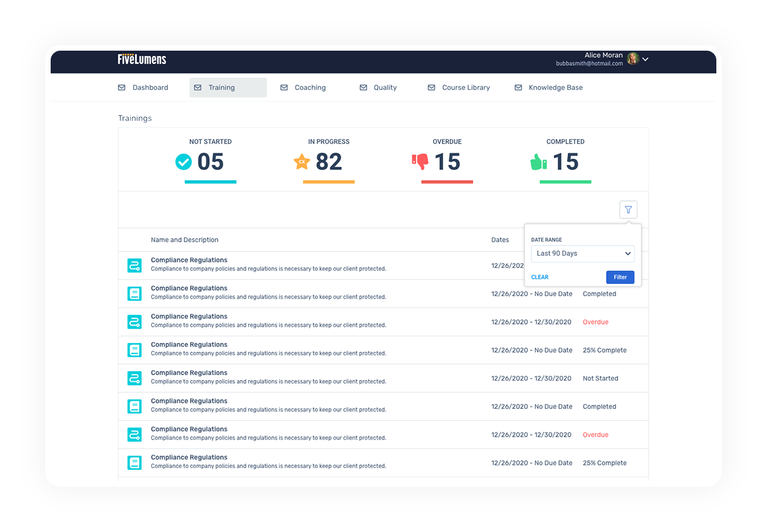Click the IN PROGRESS card label
The height and width of the screenshot is (532, 767).
329,142
